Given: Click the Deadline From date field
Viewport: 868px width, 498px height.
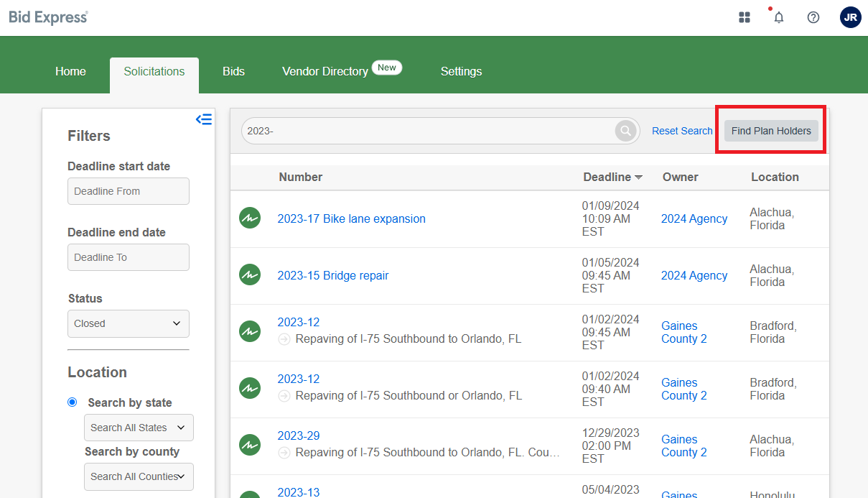Looking at the screenshot, I should click(129, 191).
